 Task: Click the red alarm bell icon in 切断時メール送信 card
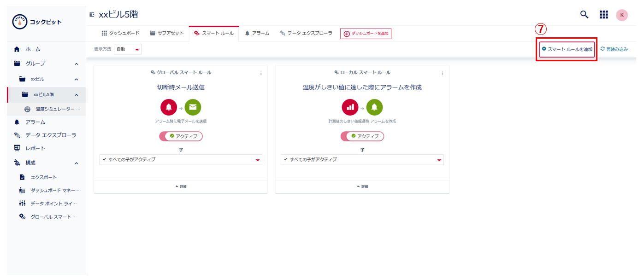169,107
